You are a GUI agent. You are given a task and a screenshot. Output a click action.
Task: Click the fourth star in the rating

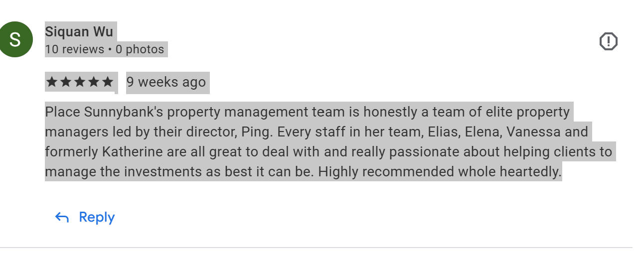pyautogui.click(x=94, y=82)
